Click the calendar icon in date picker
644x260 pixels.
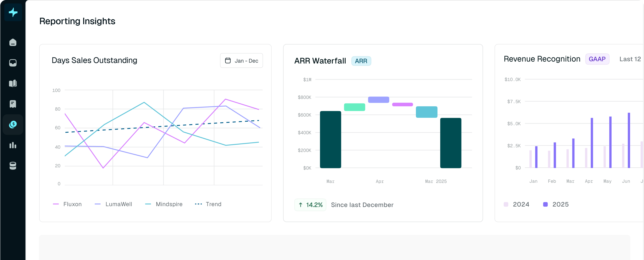click(x=228, y=61)
